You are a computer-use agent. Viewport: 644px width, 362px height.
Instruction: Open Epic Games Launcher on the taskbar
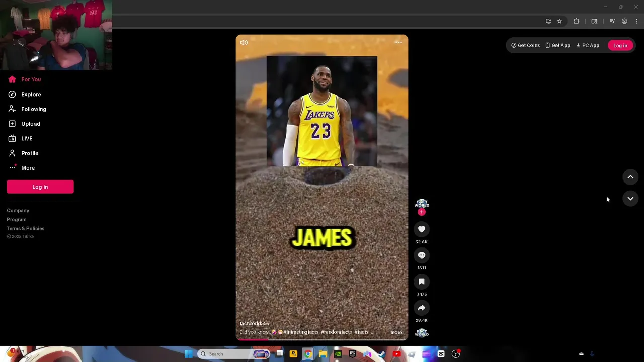pos(353,354)
